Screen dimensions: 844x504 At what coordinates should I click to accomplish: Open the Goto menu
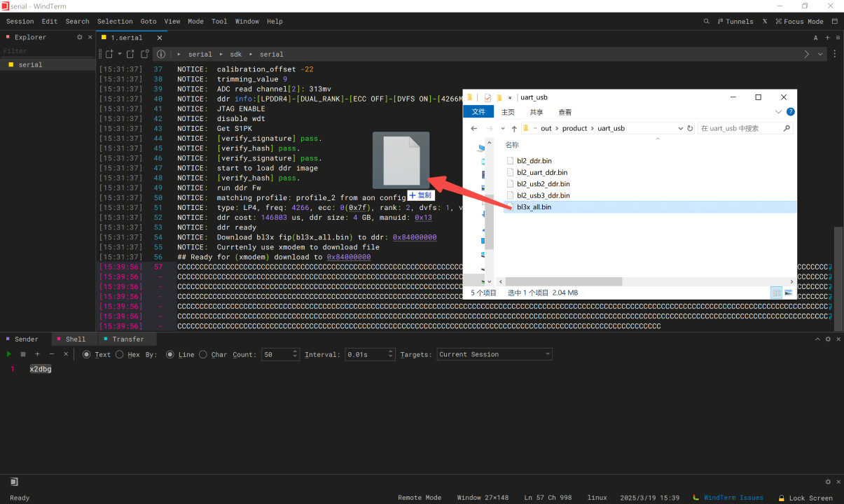pos(148,21)
